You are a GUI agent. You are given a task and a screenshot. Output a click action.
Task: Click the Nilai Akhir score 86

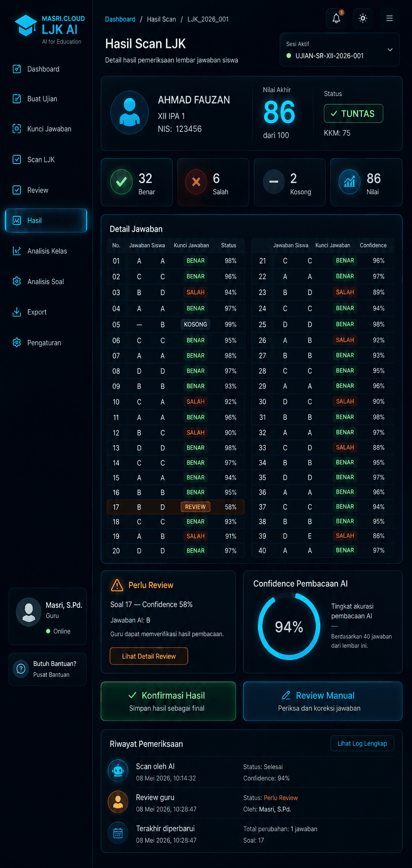pos(279,112)
